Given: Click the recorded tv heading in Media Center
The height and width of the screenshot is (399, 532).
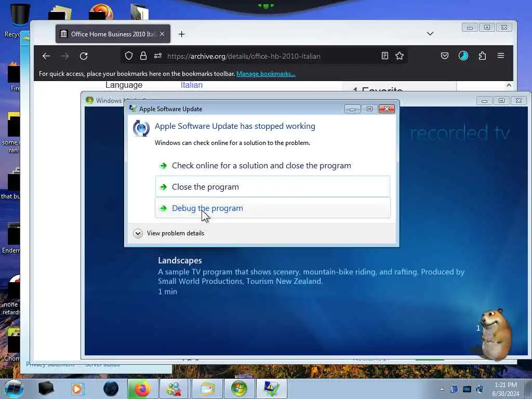Looking at the screenshot, I should tap(460, 133).
